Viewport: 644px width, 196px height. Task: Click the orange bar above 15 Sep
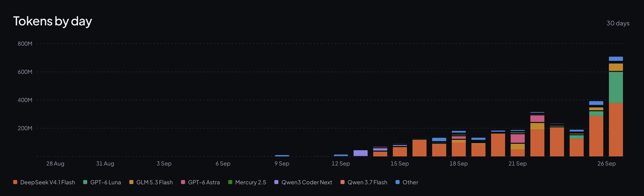coord(400,152)
